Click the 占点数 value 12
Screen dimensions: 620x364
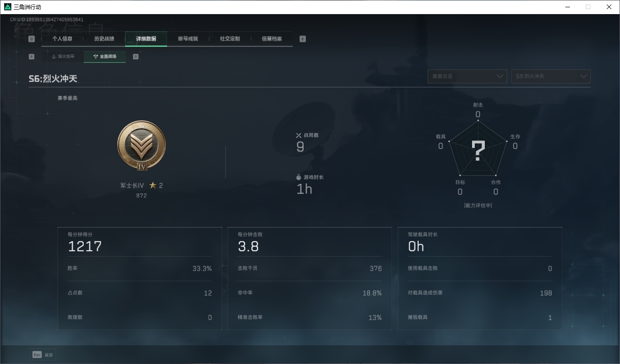click(208, 293)
